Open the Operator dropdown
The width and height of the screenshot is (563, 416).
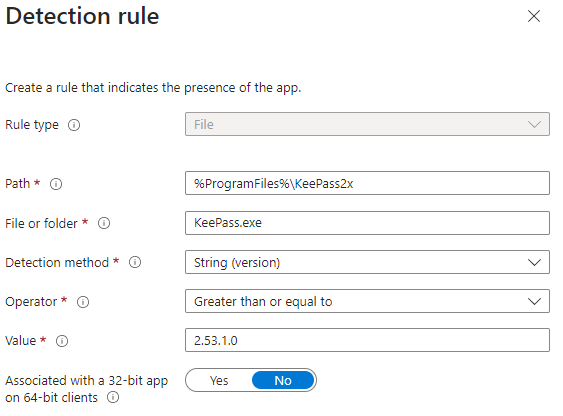point(367,301)
